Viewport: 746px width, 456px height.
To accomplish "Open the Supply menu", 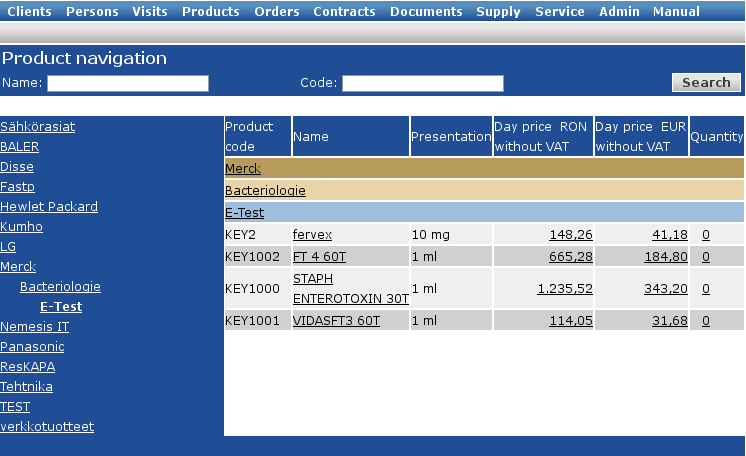I will click(x=499, y=11).
